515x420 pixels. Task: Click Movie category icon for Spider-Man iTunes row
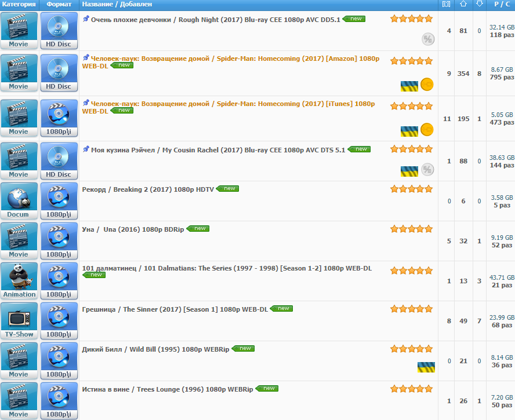19,118
